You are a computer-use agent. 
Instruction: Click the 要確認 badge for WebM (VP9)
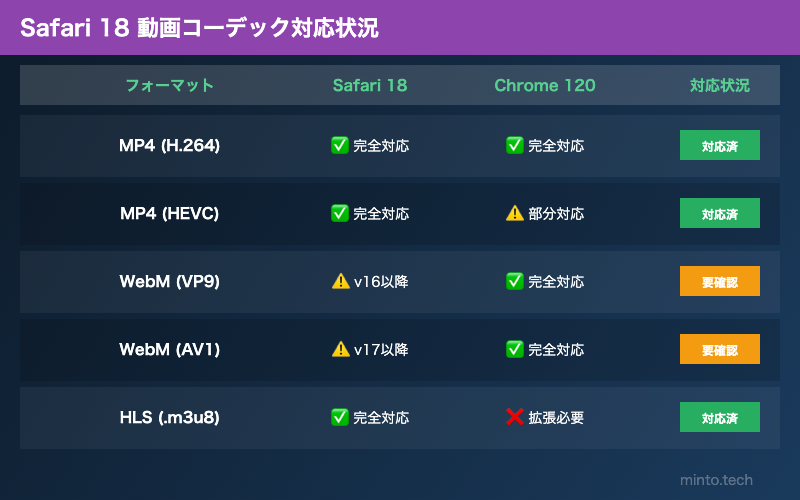click(x=719, y=281)
